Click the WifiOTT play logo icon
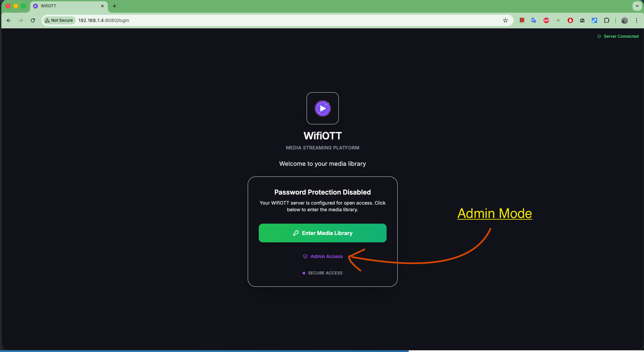This screenshot has height=352, width=644. 323,108
